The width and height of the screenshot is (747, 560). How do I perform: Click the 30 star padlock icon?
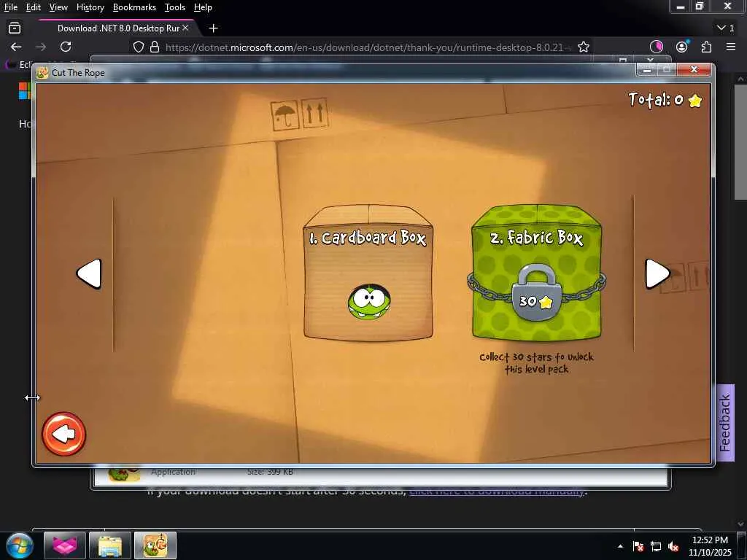(x=536, y=292)
